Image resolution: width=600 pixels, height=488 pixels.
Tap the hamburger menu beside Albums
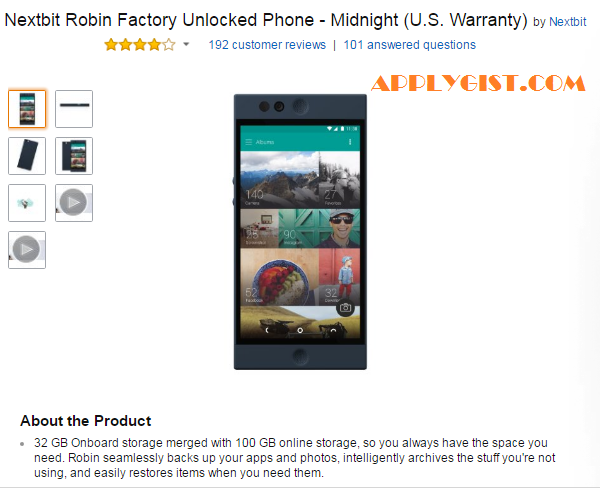[248, 142]
